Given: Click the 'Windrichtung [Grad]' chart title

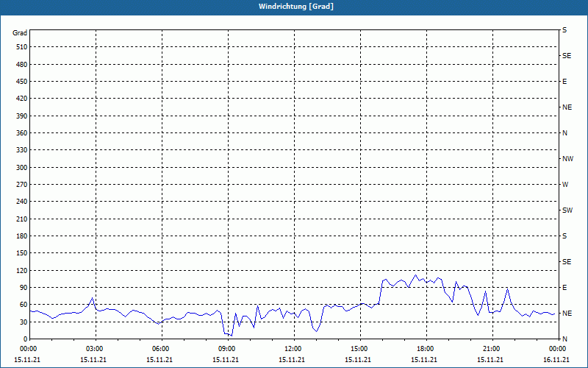Looking at the screenshot, I should click(296, 7).
